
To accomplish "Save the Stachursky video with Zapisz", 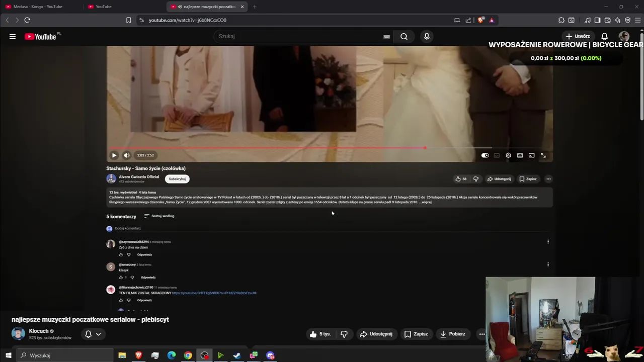I will [528, 179].
